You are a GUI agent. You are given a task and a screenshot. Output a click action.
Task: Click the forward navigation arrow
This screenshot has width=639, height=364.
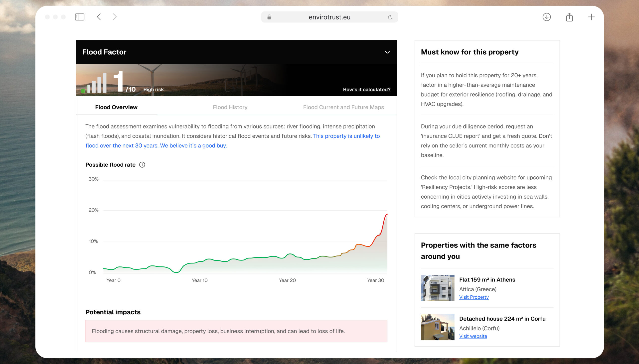pyautogui.click(x=115, y=17)
